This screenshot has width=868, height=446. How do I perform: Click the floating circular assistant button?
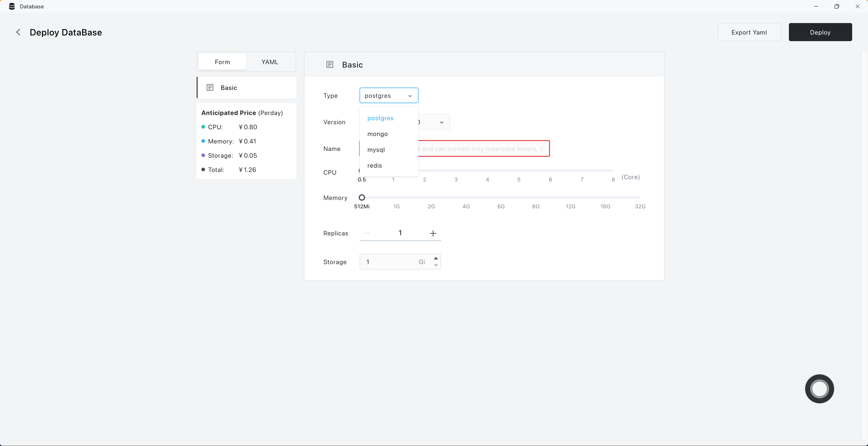(819, 389)
